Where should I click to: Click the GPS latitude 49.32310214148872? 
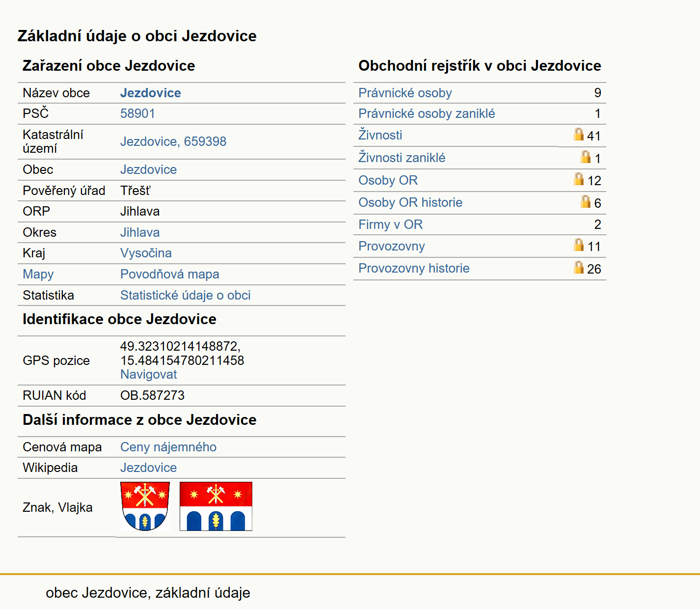(x=180, y=346)
